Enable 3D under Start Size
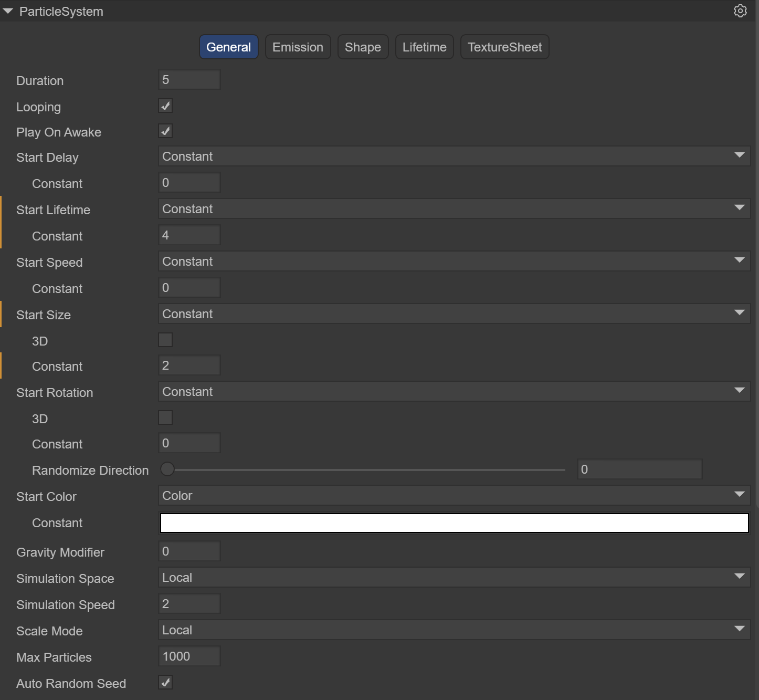759x700 pixels. click(x=165, y=340)
